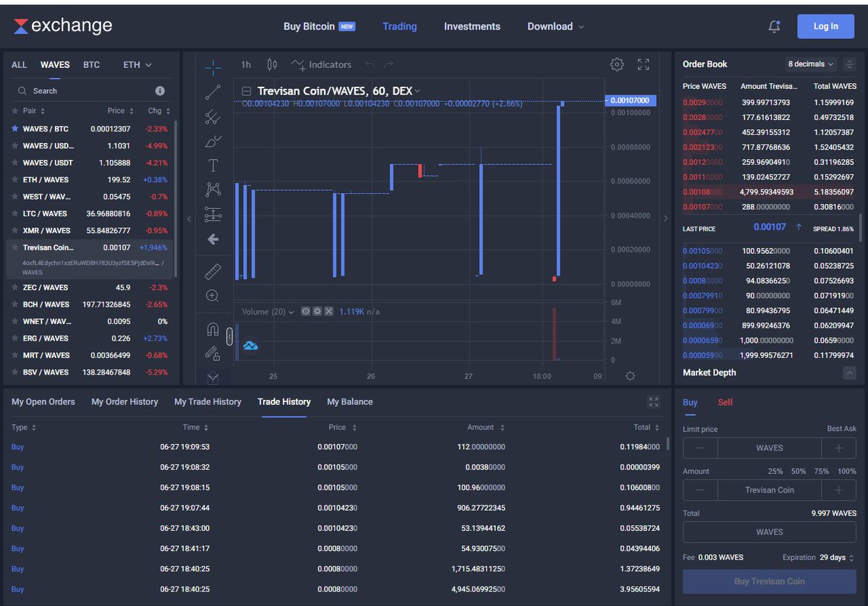Viewport: 868px width, 606px height.
Task: Click the exchange logo
Action: point(63,26)
